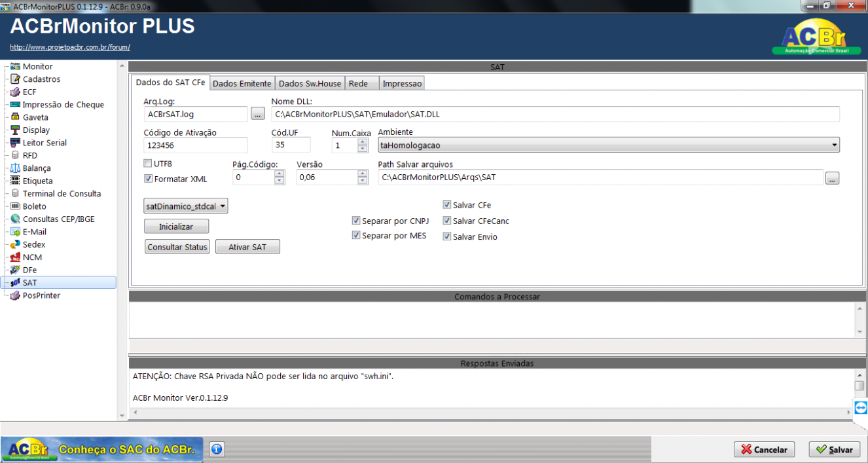Increase the Num.Caixa spinner value
The image size is (868, 463).
(x=363, y=142)
